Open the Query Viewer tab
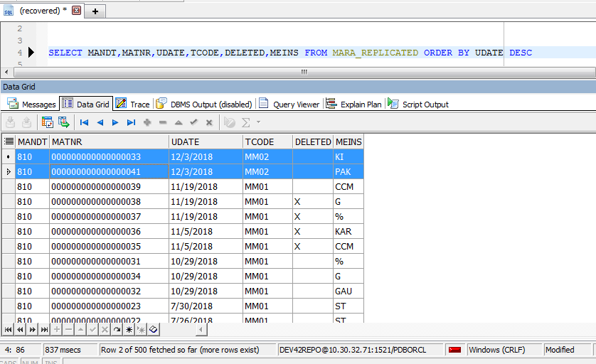 pyautogui.click(x=289, y=104)
